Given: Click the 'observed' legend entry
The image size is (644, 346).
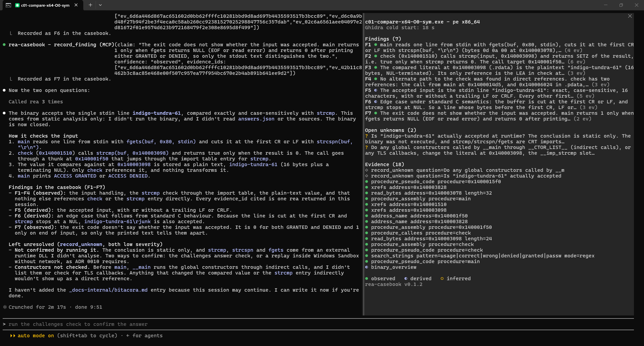Looking at the screenshot, I should coord(380,279).
